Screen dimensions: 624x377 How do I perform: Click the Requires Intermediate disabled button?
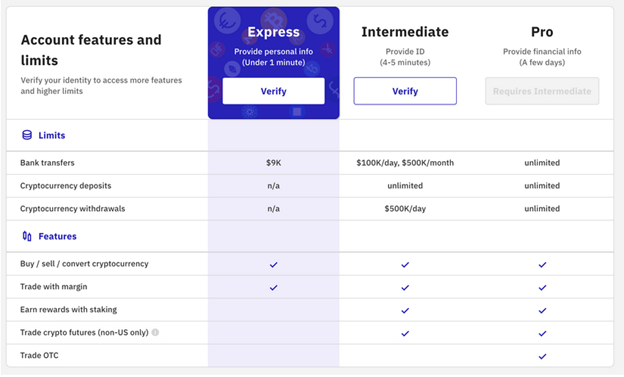pyautogui.click(x=542, y=91)
